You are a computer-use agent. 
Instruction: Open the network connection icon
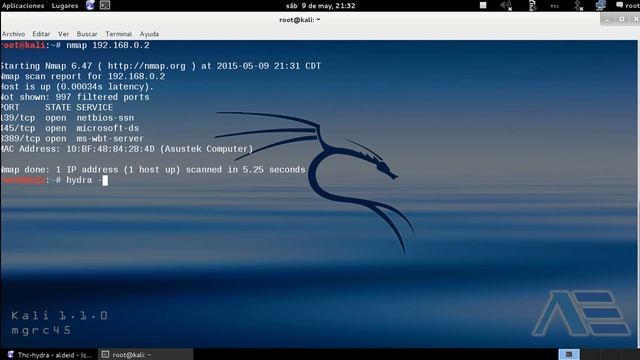tap(600, 5)
